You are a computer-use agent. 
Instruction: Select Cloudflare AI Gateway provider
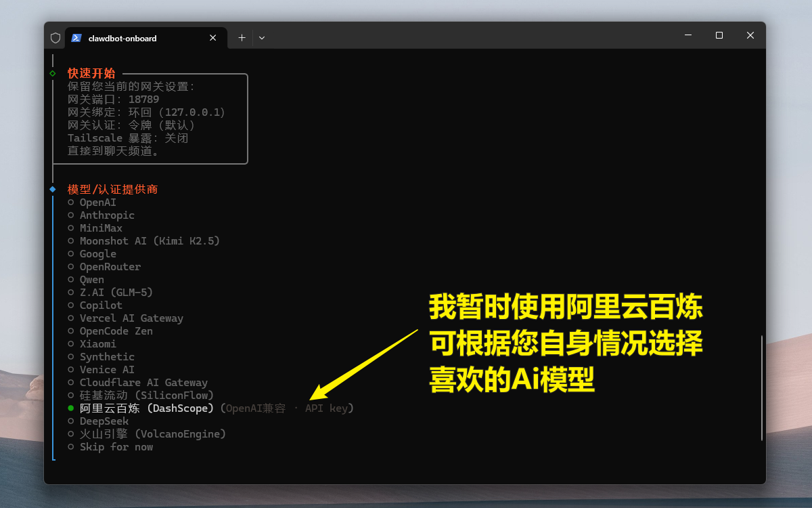(143, 383)
